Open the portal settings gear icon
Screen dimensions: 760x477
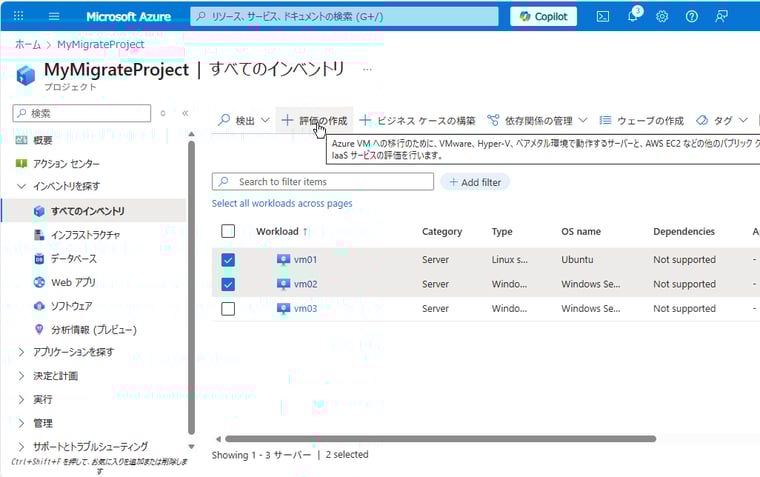point(662,16)
